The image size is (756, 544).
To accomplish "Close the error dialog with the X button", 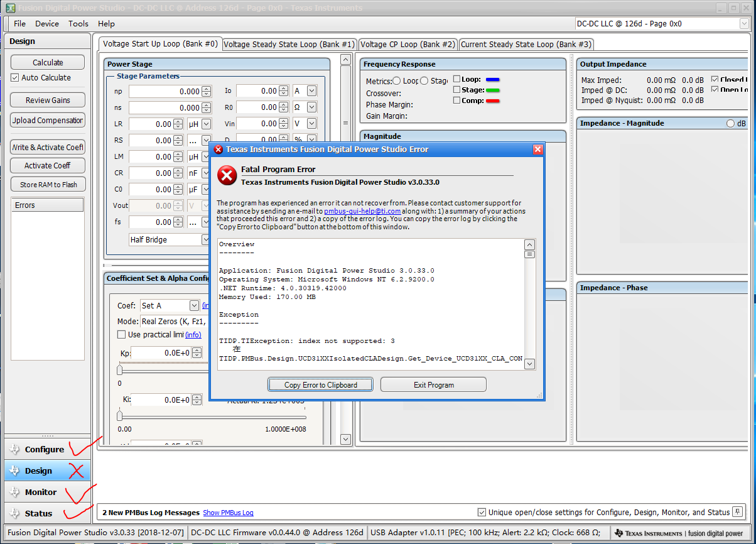I will 537,150.
